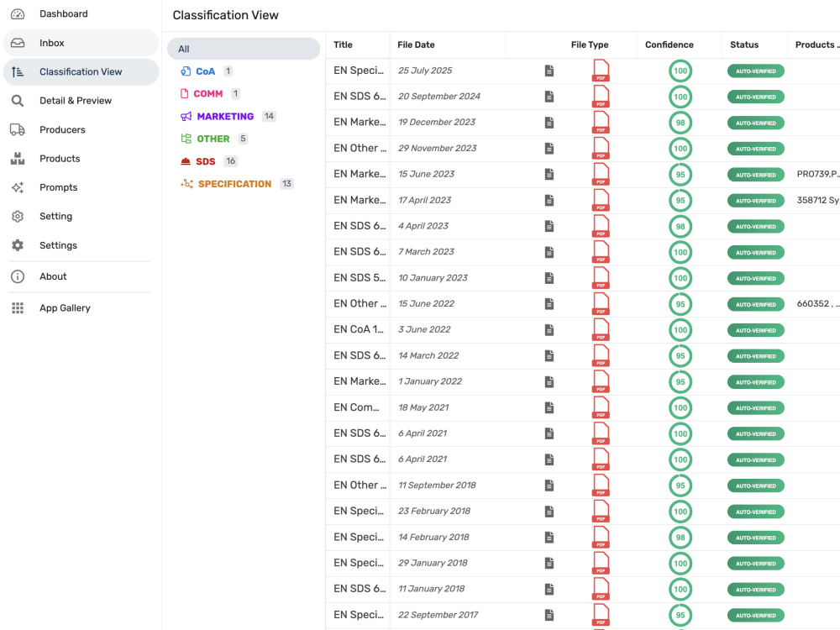
Task: Click AUTO-VERIFIED badge for 22 September 2017 row
Action: [x=755, y=616]
